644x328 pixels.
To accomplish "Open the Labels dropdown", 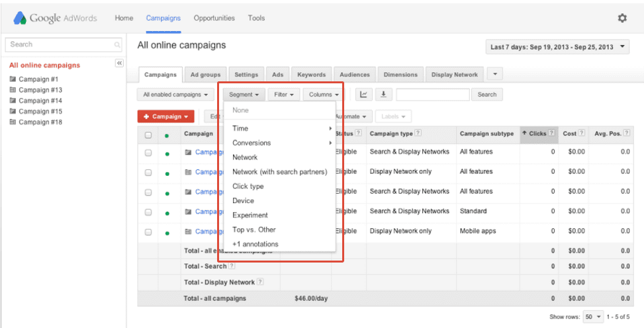I will click(x=393, y=116).
